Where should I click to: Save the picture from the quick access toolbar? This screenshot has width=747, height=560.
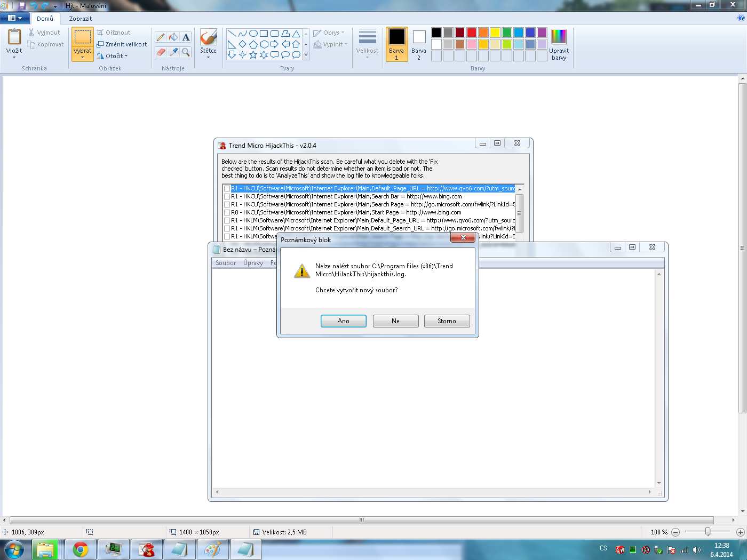click(22, 6)
